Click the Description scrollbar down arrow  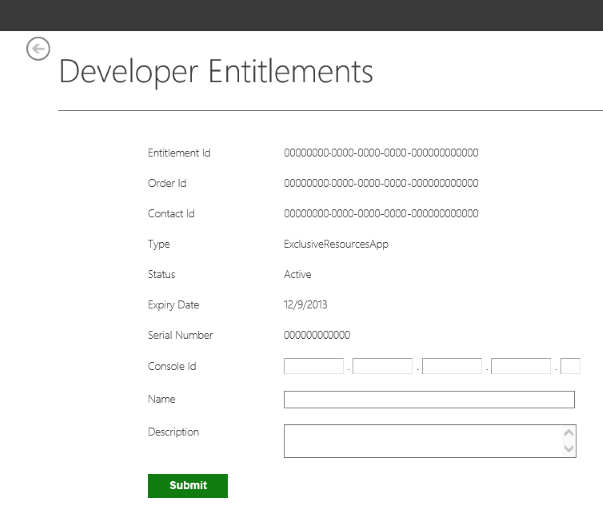(x=569, y=449)
